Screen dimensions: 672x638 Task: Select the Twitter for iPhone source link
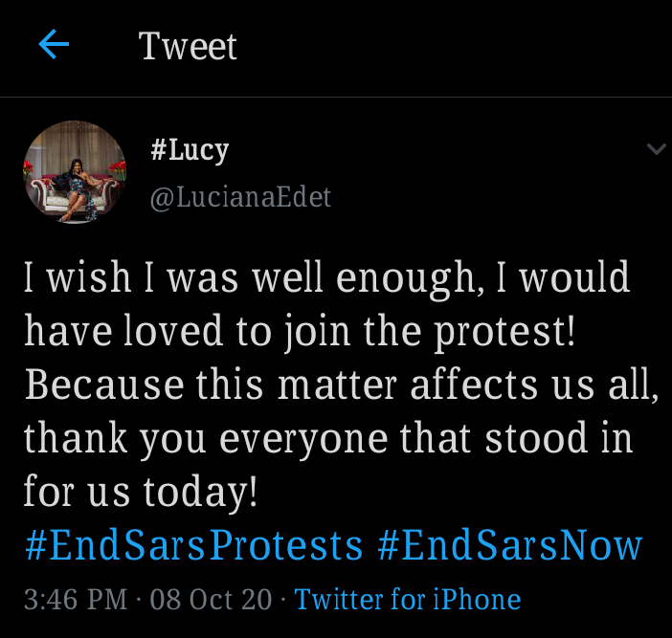pyautogui.click(x=408, y=599)
